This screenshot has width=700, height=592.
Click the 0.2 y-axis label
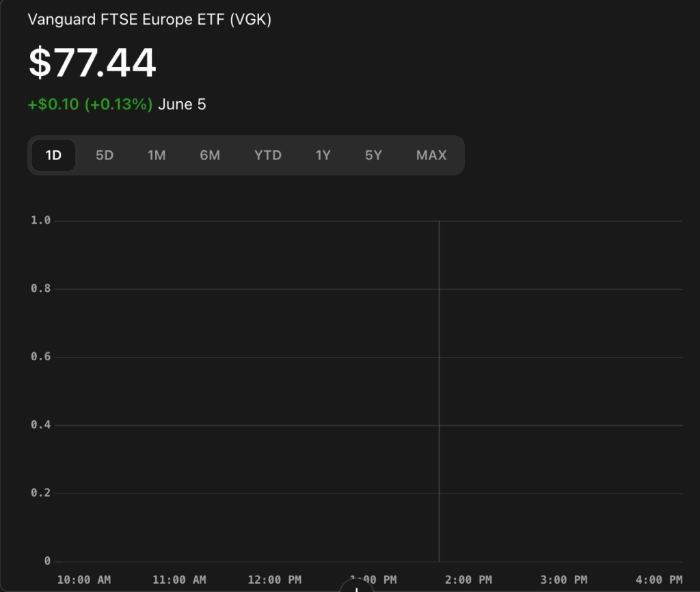tap(40, 492)
